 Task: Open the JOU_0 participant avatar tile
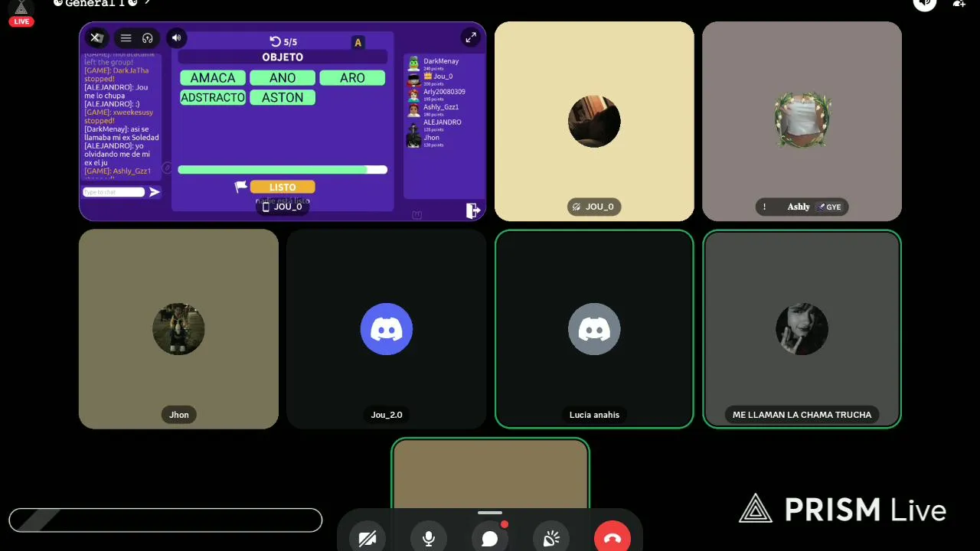click(x=594, y=121)
